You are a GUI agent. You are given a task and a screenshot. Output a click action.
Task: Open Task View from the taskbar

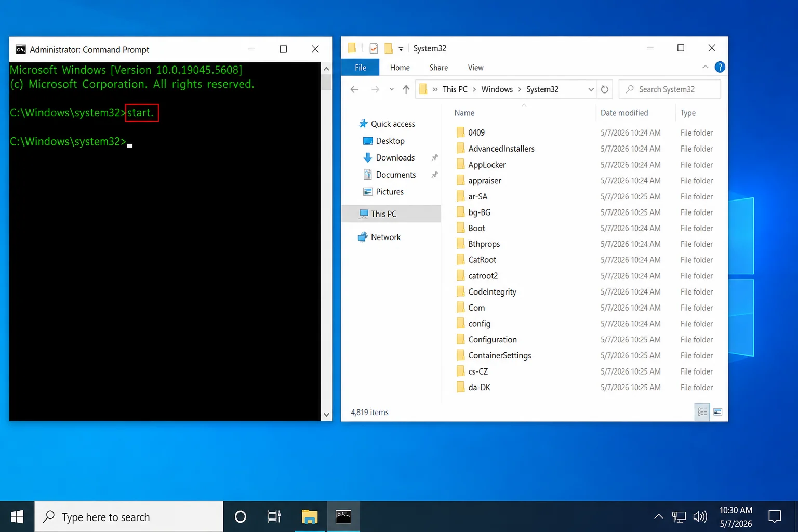coord(274,516)
